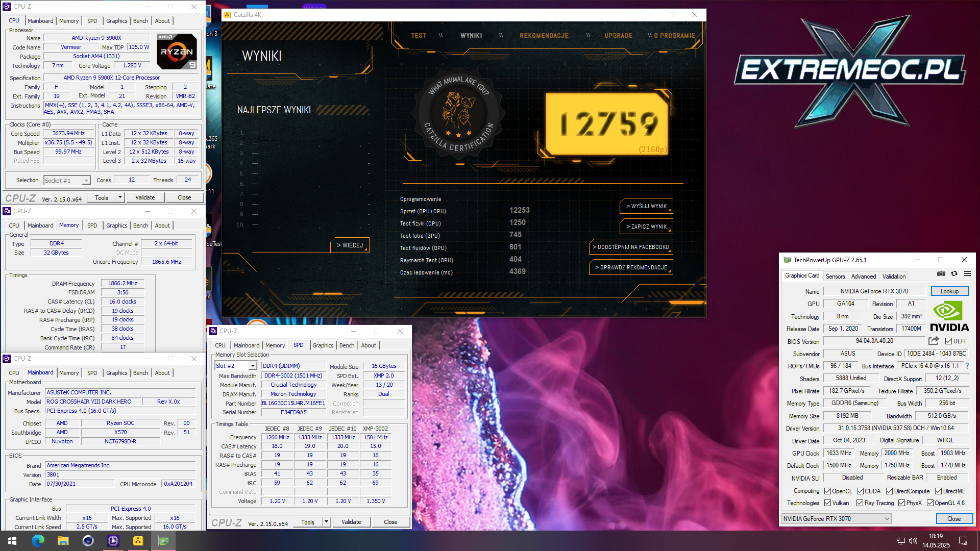Click the Mainboard CPU-Z window title bar icon

pos(7,359)
